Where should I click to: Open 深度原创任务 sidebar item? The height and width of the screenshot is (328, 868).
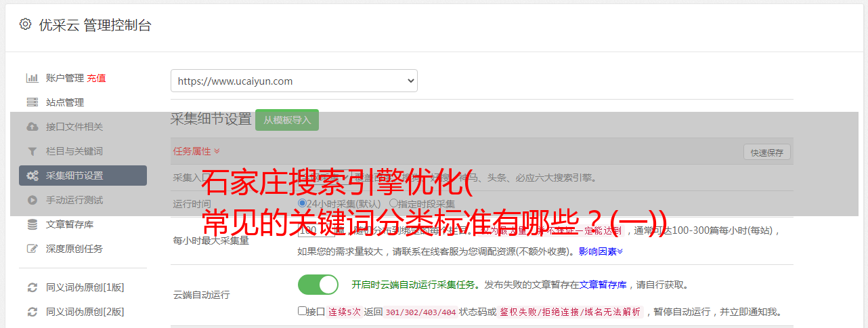[x=74, y=249]
